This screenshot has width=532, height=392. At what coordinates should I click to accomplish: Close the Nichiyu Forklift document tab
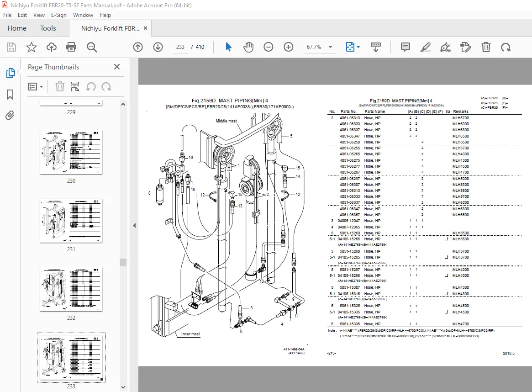[146, 28]
